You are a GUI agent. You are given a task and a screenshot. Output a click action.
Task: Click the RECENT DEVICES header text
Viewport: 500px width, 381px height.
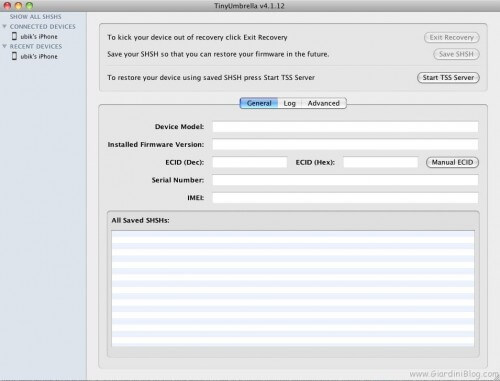click(36, 46)
